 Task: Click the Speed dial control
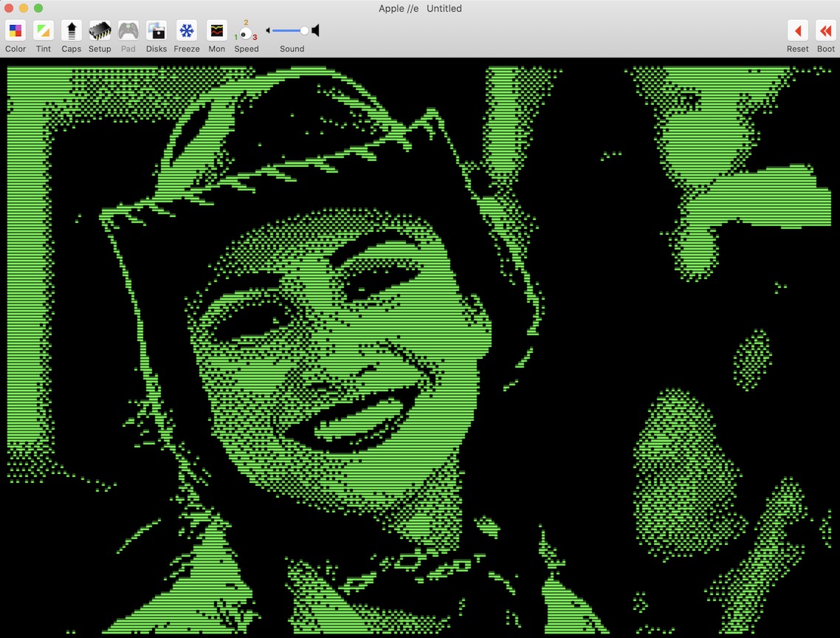click(x=246, y=33)
